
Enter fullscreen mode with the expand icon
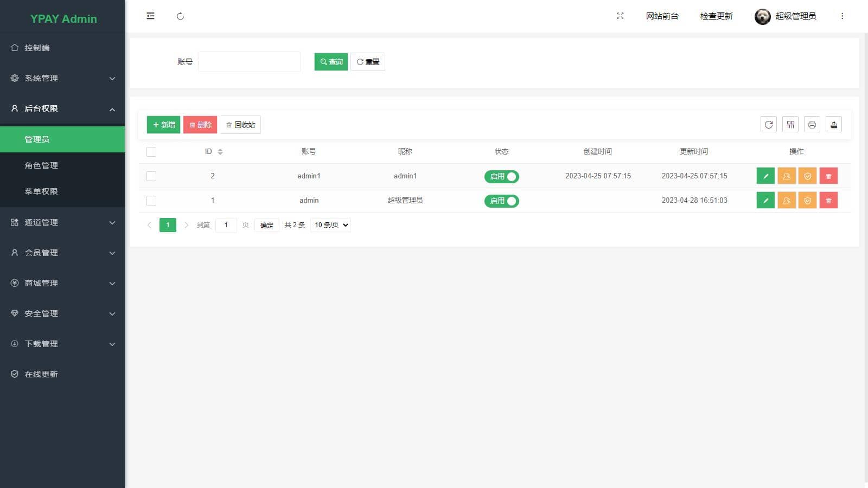click(x=620, y=16)
